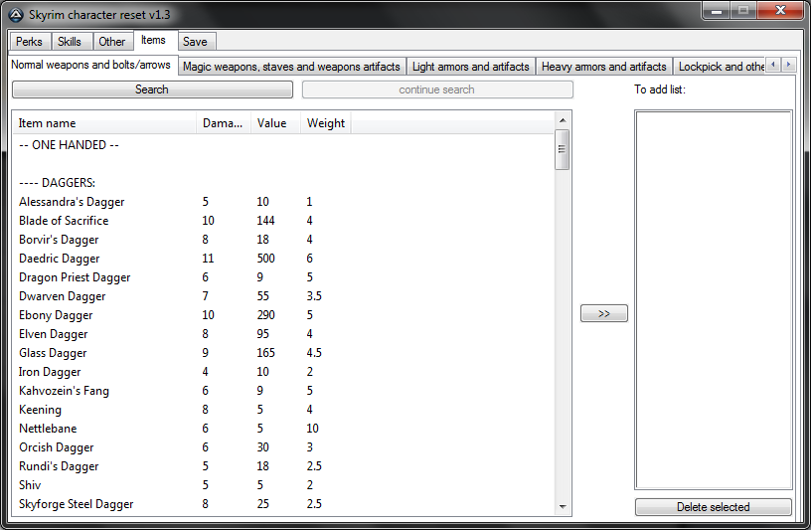This screenshot has height=530, width=812.
Task: Select Keening row
Action: 283,410
